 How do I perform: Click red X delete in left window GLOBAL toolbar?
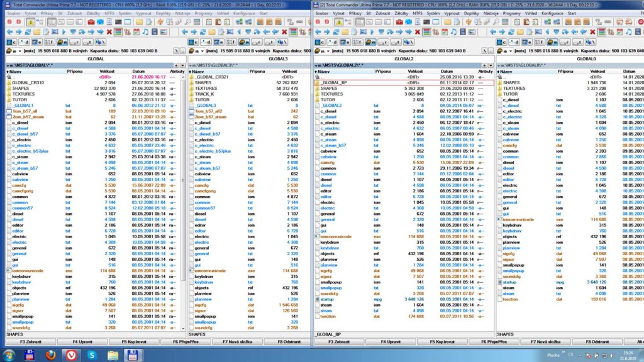coord(109,31)
